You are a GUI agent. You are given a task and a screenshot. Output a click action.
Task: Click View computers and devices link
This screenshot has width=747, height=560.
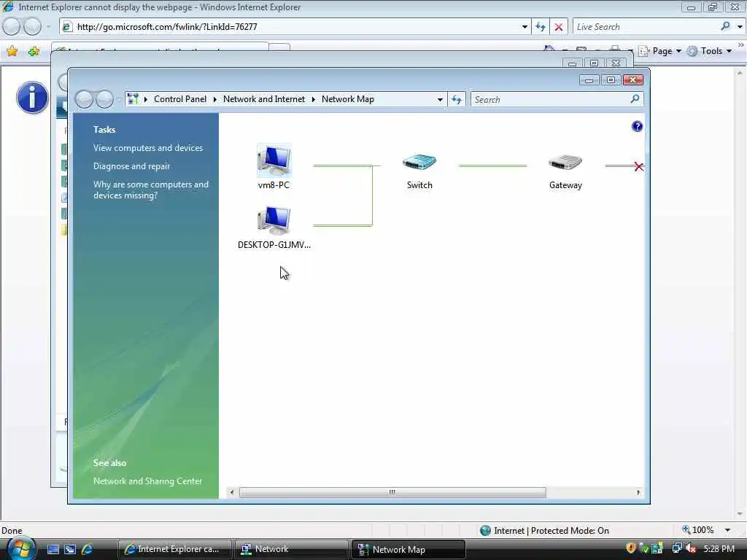point(148,147)
